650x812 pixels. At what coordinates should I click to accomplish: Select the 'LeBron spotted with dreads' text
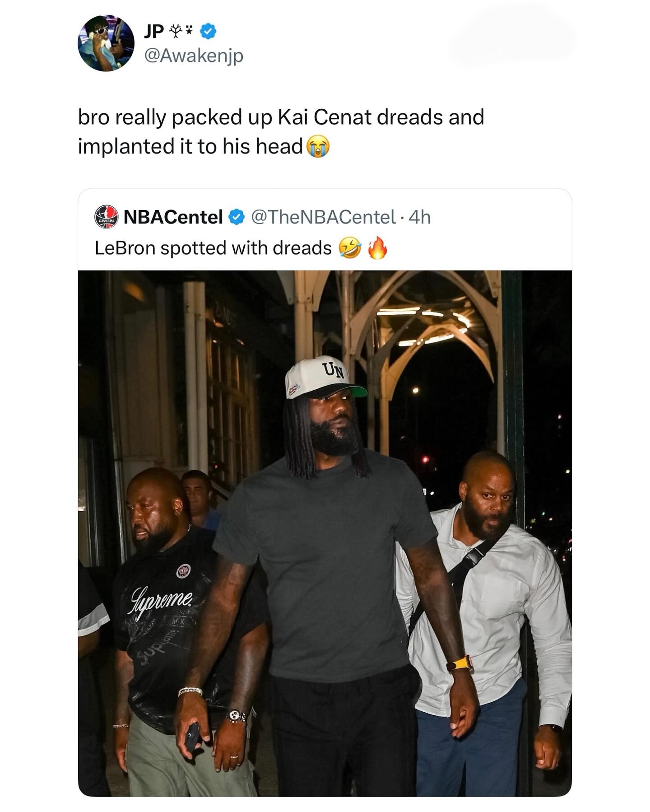213,248
